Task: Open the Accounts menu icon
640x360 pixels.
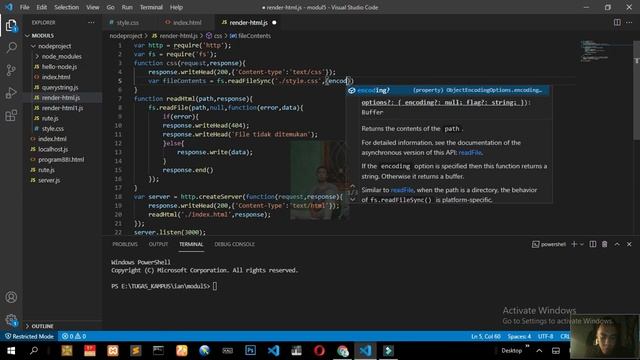Action: [11, 297]
